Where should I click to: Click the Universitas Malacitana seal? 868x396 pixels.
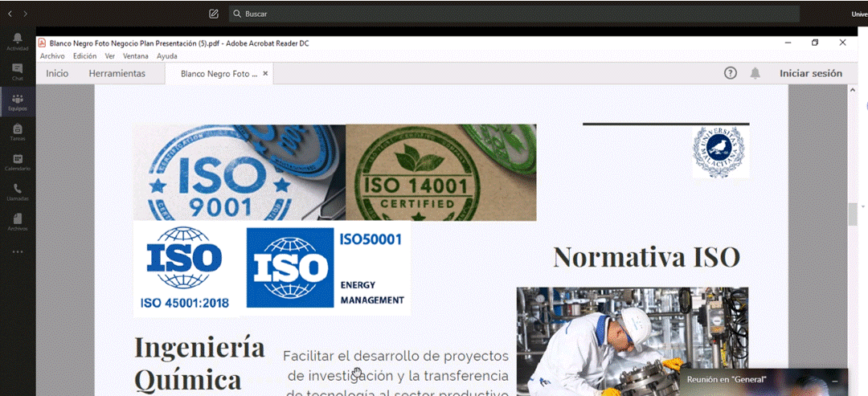click(x=720, y=152)
